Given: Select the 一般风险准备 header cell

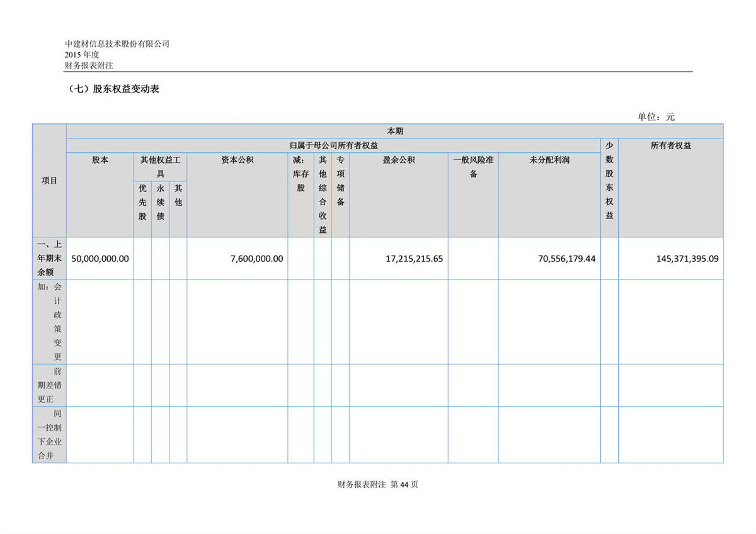Looking at the screenshot, I should click(x=473, y=166).
